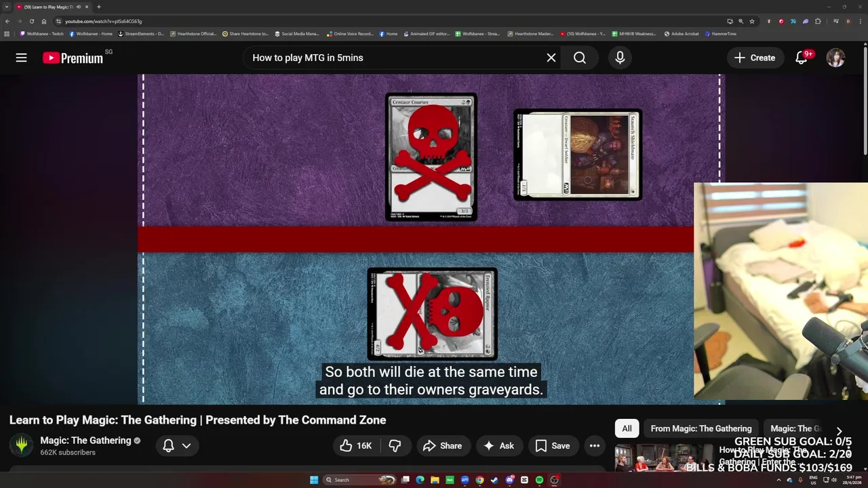Open HammerTime bookmark
The image size is (868, 488).
pos(720,33)
